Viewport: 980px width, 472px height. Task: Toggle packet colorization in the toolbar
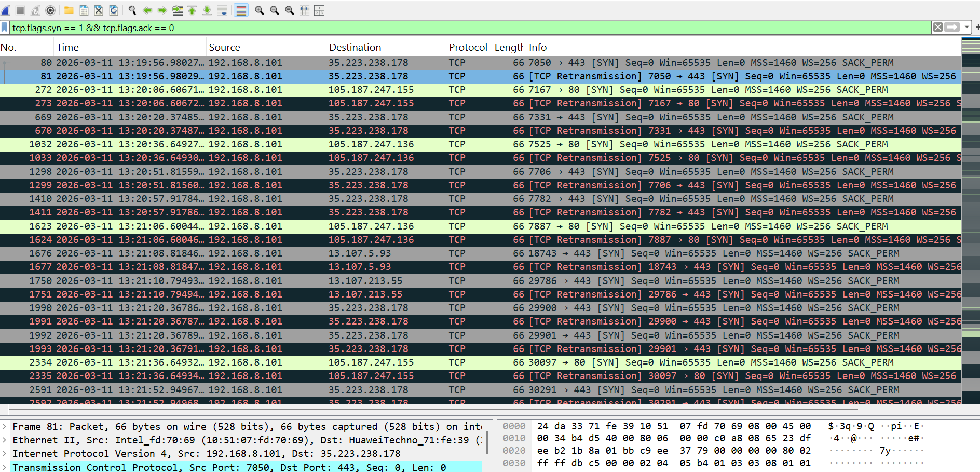click(x=240, y=10)
